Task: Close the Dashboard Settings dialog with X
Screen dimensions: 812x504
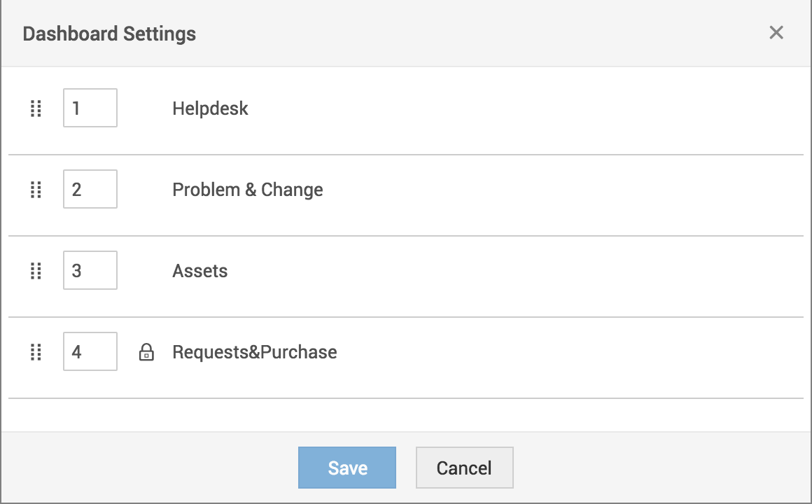Action: pos(776,33)
